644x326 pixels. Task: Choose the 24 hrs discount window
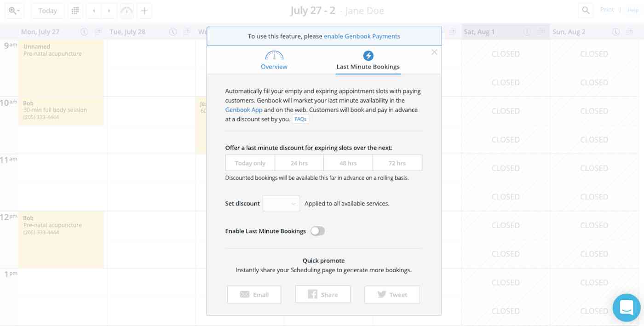tap(299, 163)
